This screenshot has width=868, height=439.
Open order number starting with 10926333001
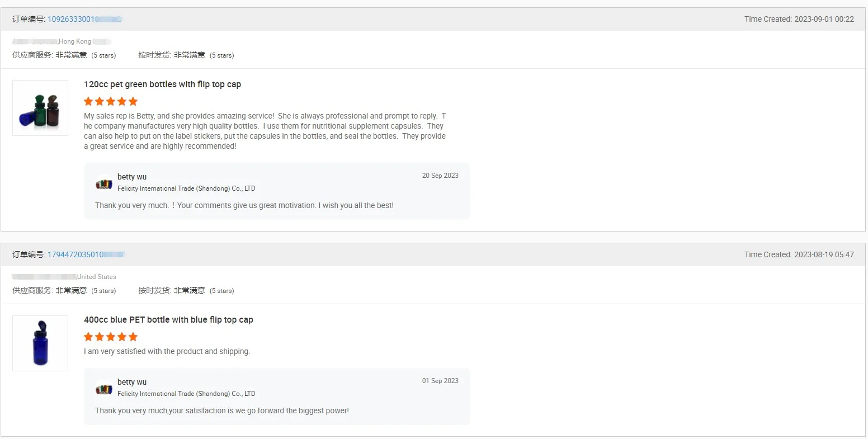[x=84, y=19]
